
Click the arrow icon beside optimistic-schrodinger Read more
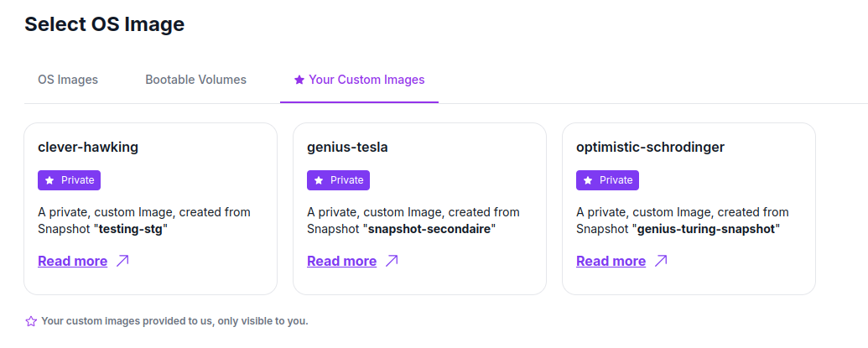(661, 261)
